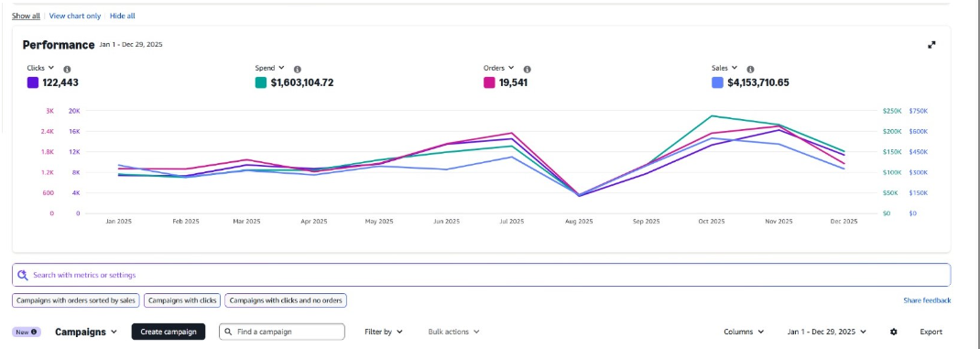This screenshot has width=980, height=349.
Task: Click the Jul 2025 axis label
Action: (x=512, y=222)
